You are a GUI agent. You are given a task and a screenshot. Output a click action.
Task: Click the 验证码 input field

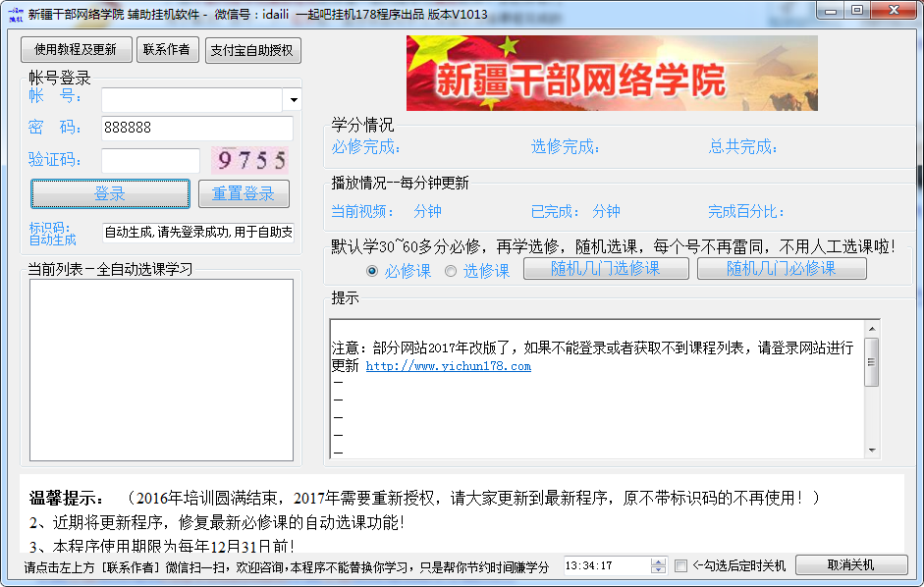click(x=151, y=160)
